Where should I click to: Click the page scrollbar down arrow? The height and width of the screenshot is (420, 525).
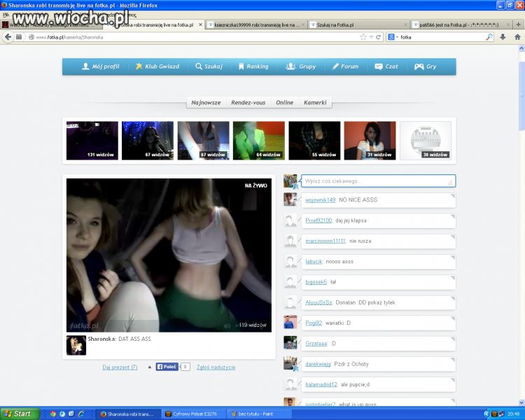click(x=521, y=402)
